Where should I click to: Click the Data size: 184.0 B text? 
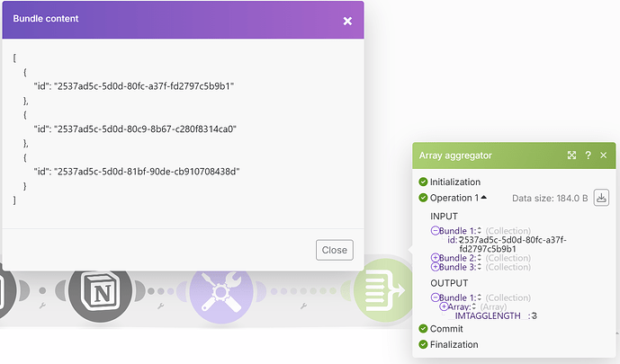pos(550,199)
